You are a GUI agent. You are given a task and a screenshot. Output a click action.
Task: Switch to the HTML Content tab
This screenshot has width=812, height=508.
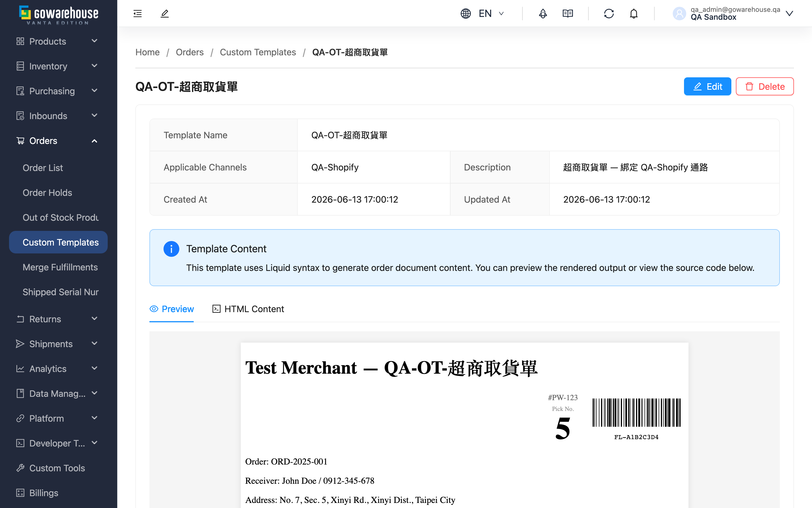[x=248, y=309]
